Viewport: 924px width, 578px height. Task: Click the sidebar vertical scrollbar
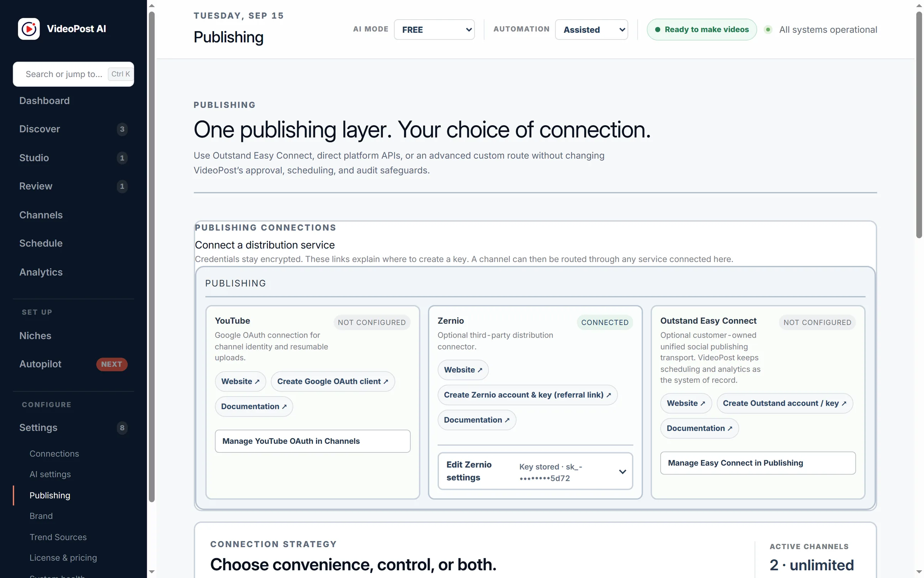pos(152,257)
